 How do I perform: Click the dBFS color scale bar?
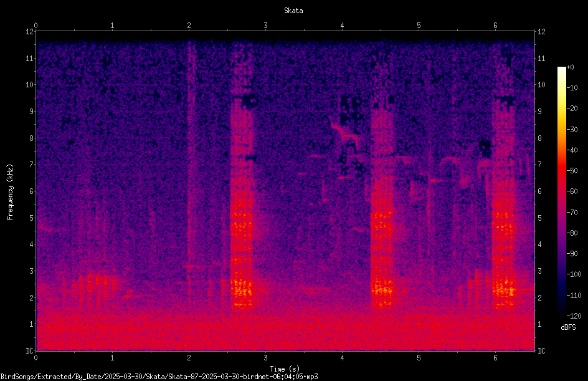(561, 191)
